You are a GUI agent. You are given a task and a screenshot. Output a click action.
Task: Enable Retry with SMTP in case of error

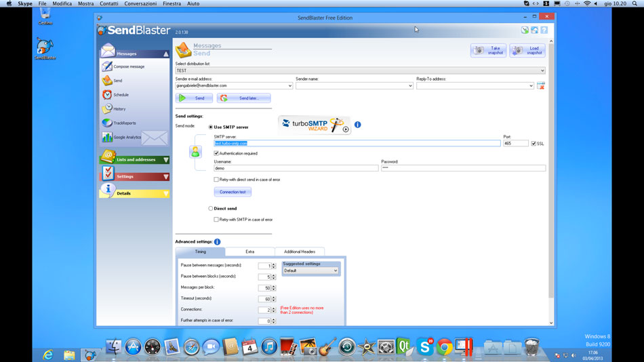(x=216, y=220)
